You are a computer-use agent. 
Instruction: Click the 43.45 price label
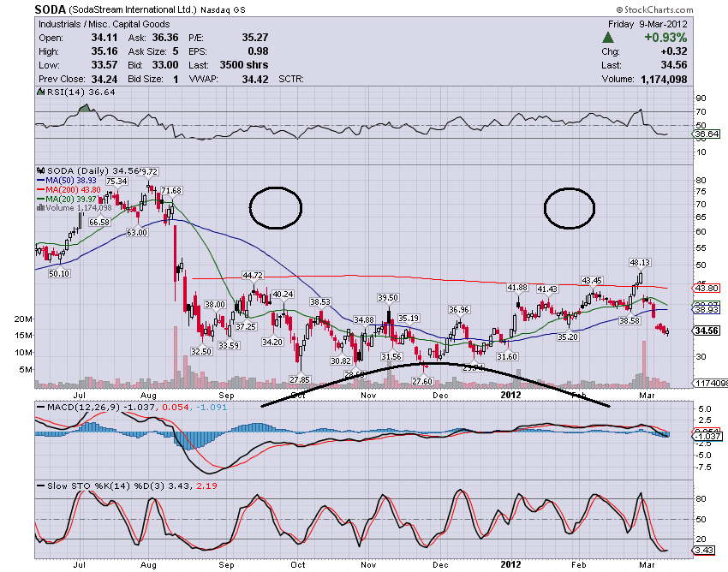(592, 280)
